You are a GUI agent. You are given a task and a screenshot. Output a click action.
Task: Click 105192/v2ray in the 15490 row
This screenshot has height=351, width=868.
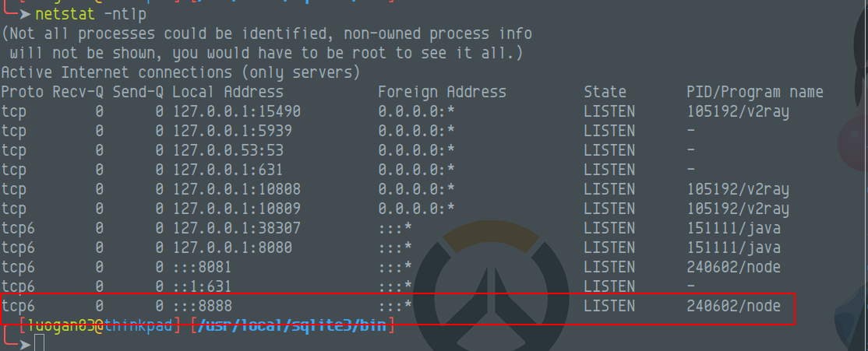tap(738, 111)
